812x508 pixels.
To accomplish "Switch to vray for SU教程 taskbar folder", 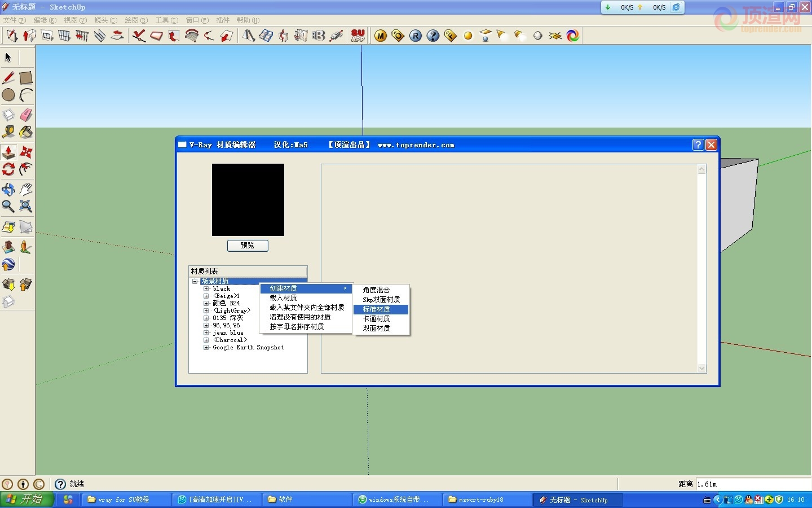I will pos(126,500).
